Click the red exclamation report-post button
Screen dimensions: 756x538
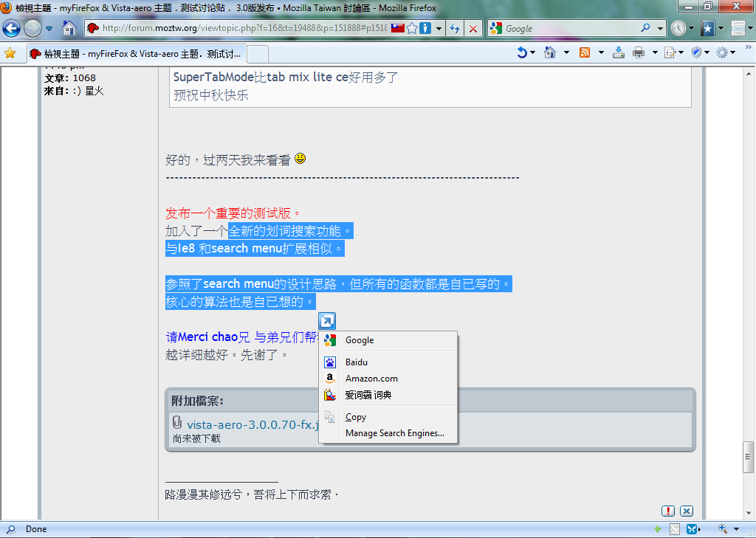coord(667,511)
